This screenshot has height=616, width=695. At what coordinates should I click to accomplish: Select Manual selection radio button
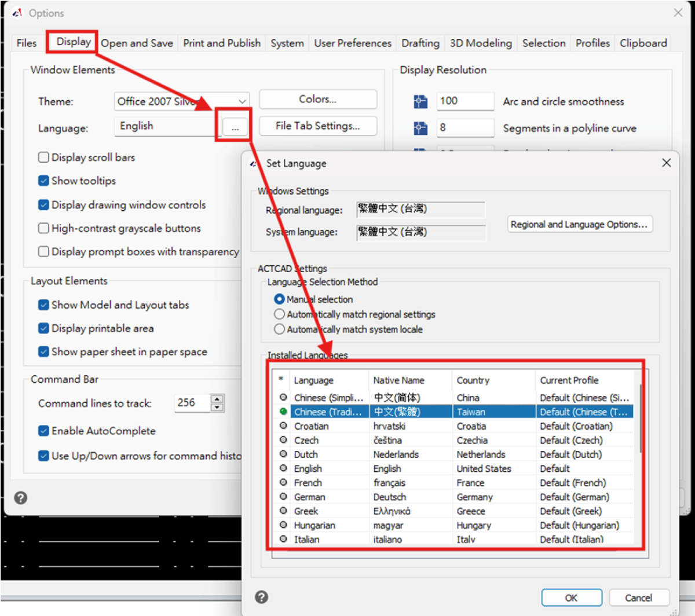279,299
